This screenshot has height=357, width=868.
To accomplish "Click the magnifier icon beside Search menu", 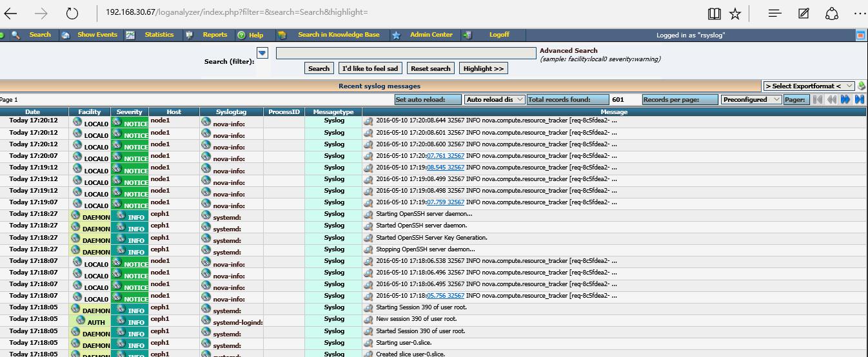I will coord(15,35).
